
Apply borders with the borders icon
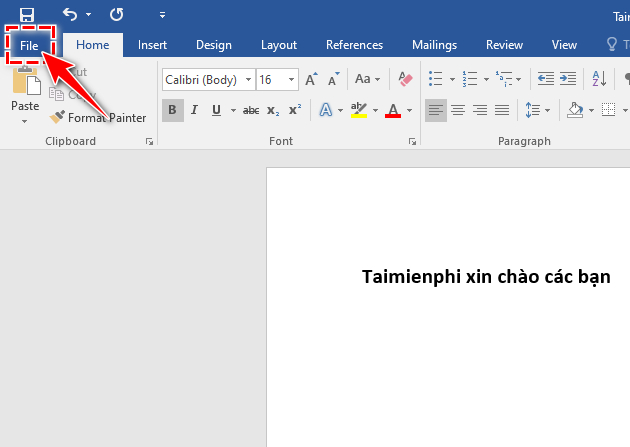tap(608, 110)
